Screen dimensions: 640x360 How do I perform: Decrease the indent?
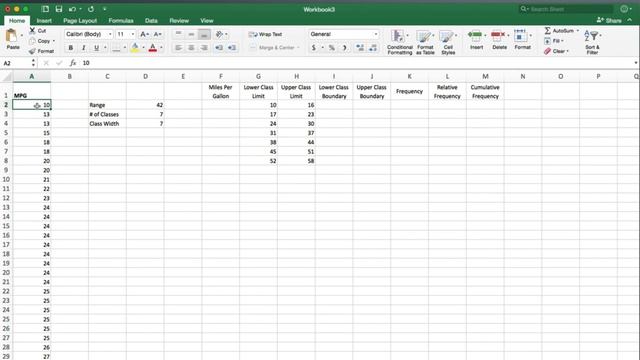pos(219,48)
